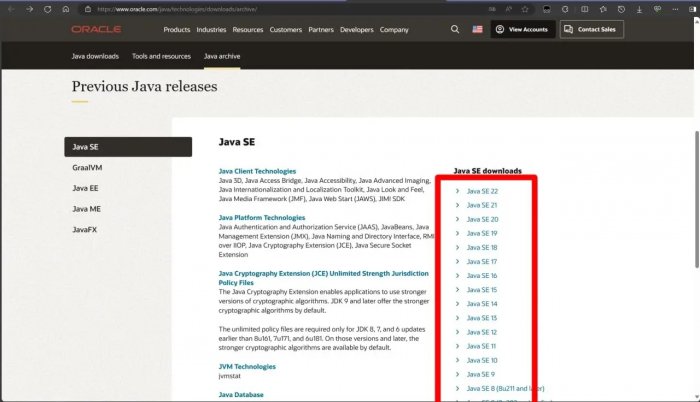700x402 pixels.
Task: Open the Partners menu
Action: coord(321,29)
